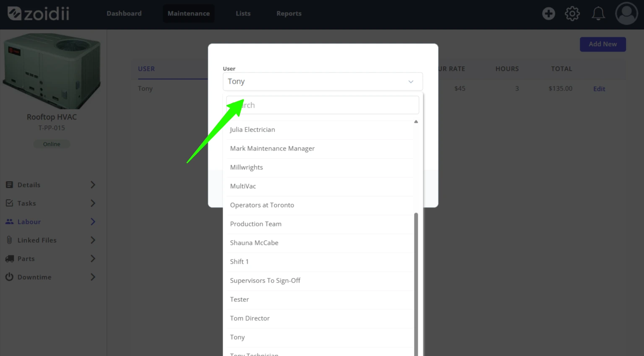Expand the Parts section chevron
Image resolution: width=644 pixels, height=356 pixels.
tap(93, 259)
